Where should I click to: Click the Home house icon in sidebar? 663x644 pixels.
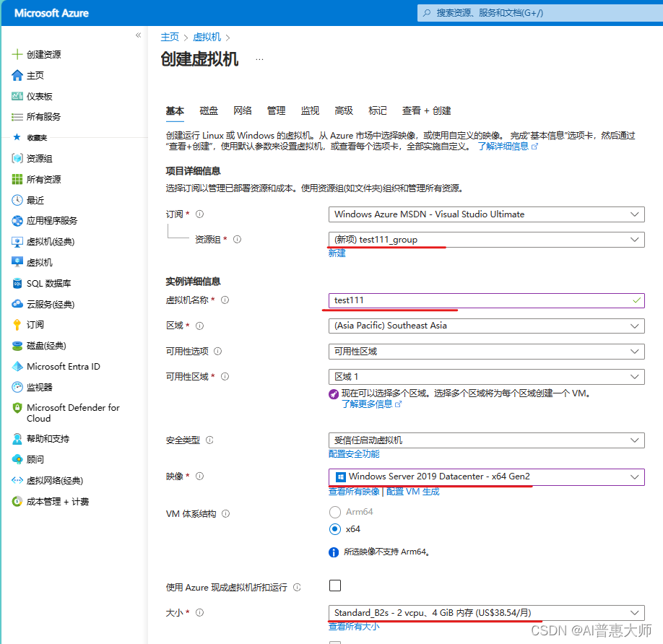pos(17,75)
